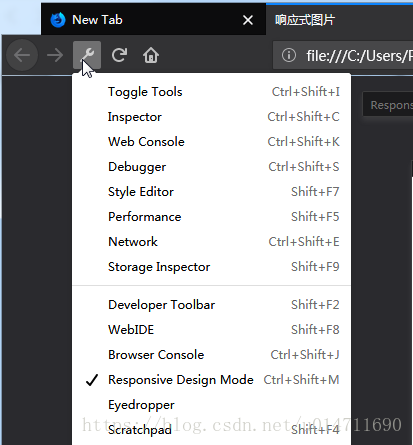413x445 pixels.
Task: Close the New Tab tab
Action: pyautogui.click(x=248, y=20)
